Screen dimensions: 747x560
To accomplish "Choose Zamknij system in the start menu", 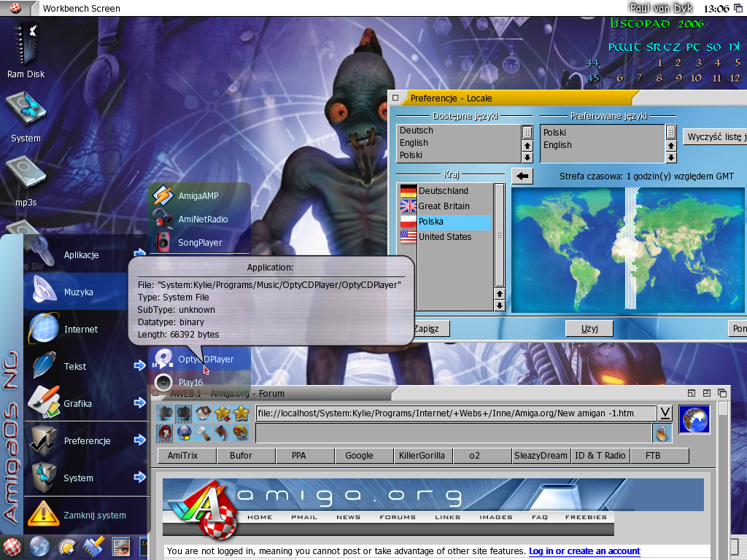I will coord(86,515).
